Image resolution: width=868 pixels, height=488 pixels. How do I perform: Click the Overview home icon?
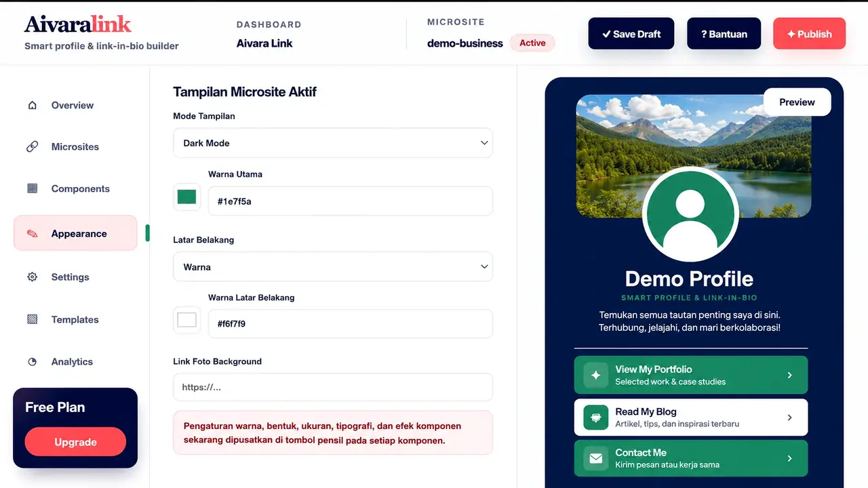click(33, 105)
